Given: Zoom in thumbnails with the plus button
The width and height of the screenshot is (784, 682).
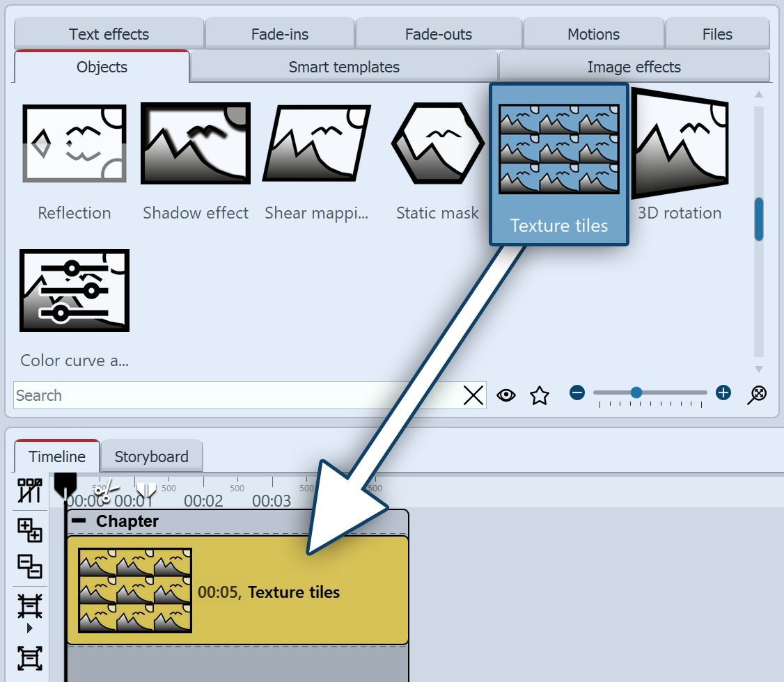Looking at the screenshot, I should 723,392.
